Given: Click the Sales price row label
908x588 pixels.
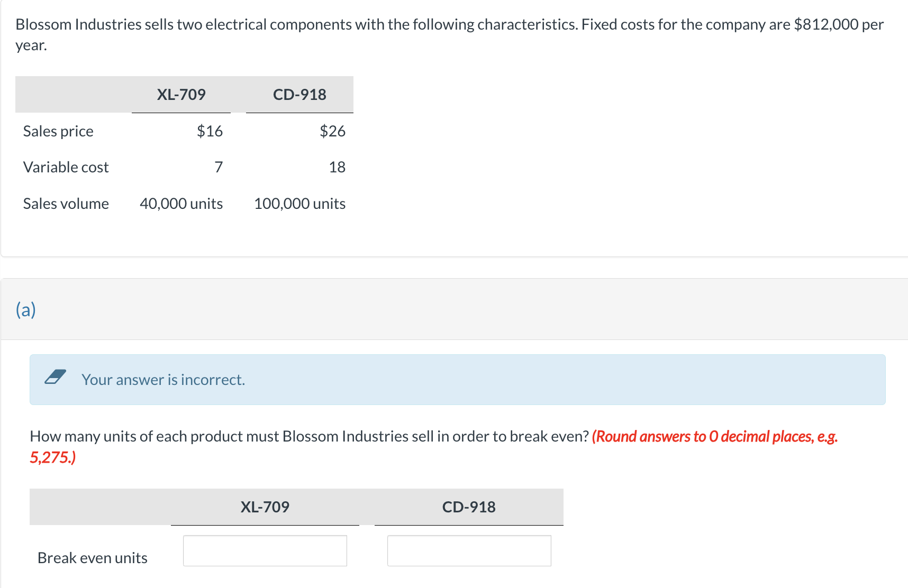Looking at the screenshot, I should pyautogui.click(x=58, y=131).
